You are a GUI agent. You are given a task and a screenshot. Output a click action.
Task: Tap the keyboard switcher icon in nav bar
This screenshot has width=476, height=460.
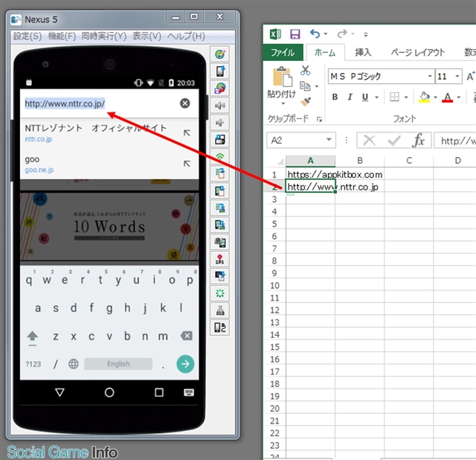point(188,392)
